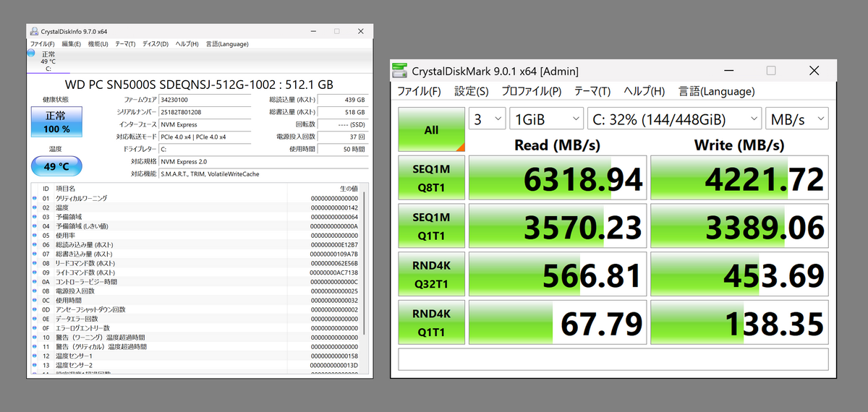Screen dimensions: 868x412
Task: Click the transfer mode field PCIe 4.0 x4
Action: (x=205, y=137)
